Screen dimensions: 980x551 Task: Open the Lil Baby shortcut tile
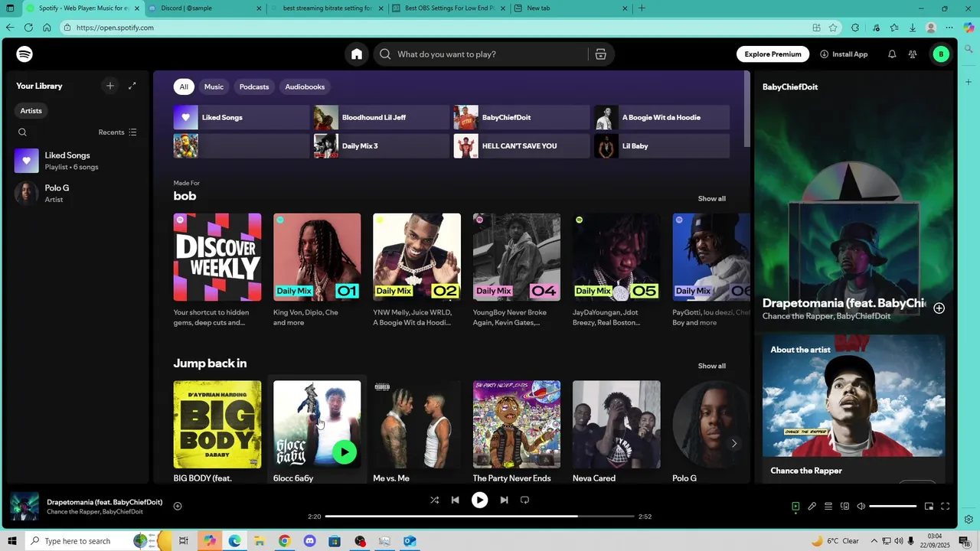coord(661,146)
